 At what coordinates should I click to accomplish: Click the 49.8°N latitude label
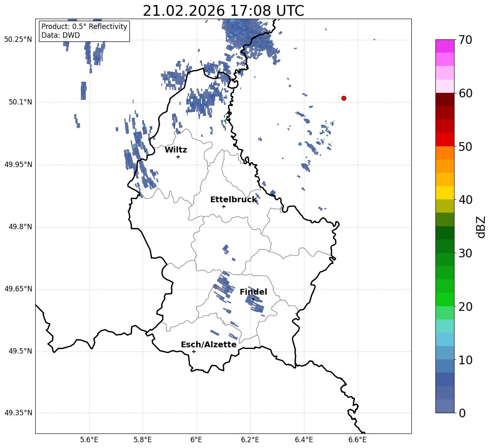(x=20, y=227)
